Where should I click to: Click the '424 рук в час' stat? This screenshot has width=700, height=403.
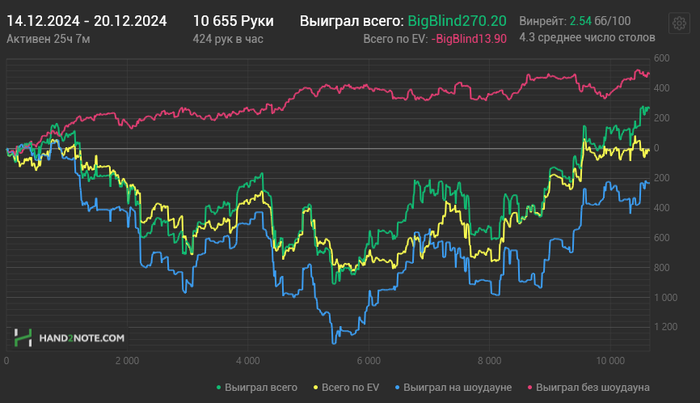tap(228, 39)
